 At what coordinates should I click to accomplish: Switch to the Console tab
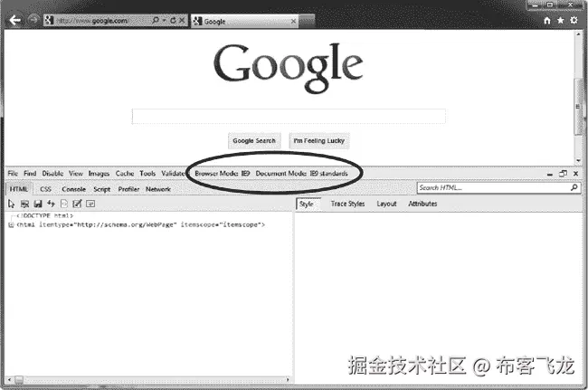(74, 189)
